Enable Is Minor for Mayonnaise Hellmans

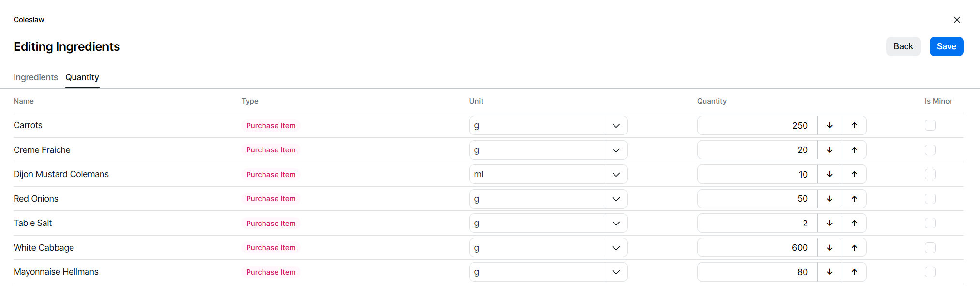[x=930, y=272]
